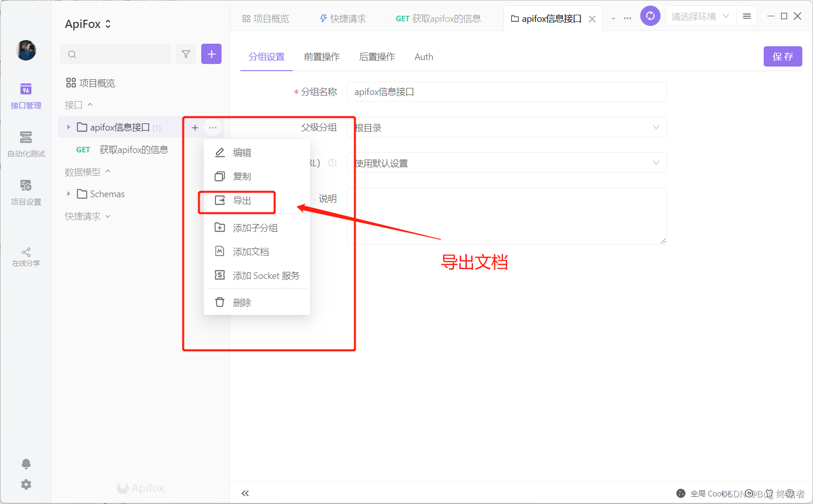Switch to the 项目概览 tab
813x504 pixels.
tap(266, 19)
